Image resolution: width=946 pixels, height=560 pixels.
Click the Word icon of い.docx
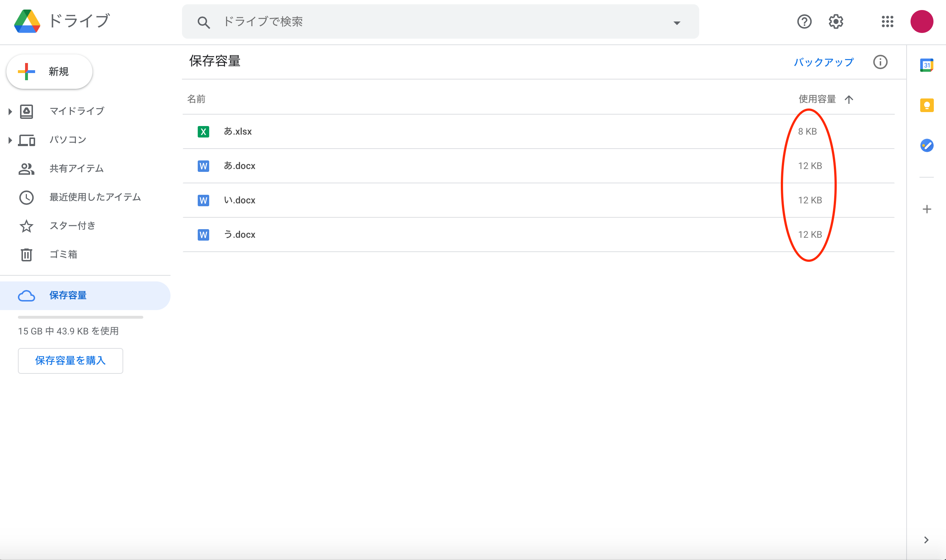[x=203, y=201]
